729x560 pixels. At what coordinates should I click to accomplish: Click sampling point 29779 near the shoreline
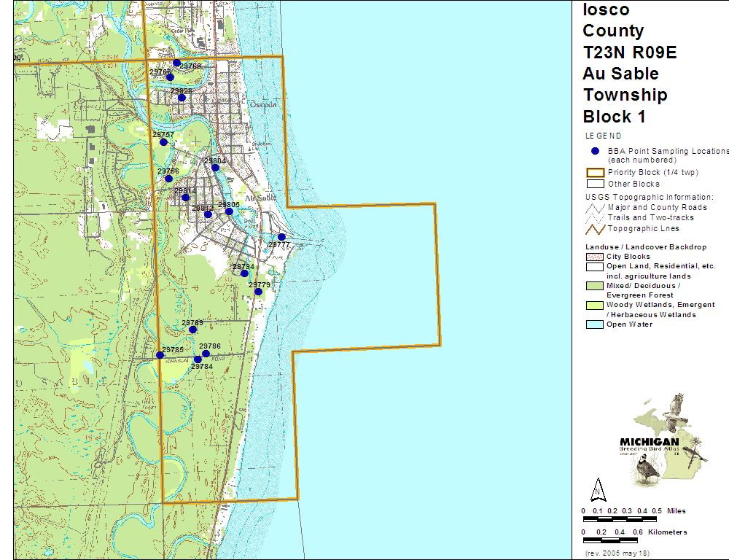coord(258,292)
